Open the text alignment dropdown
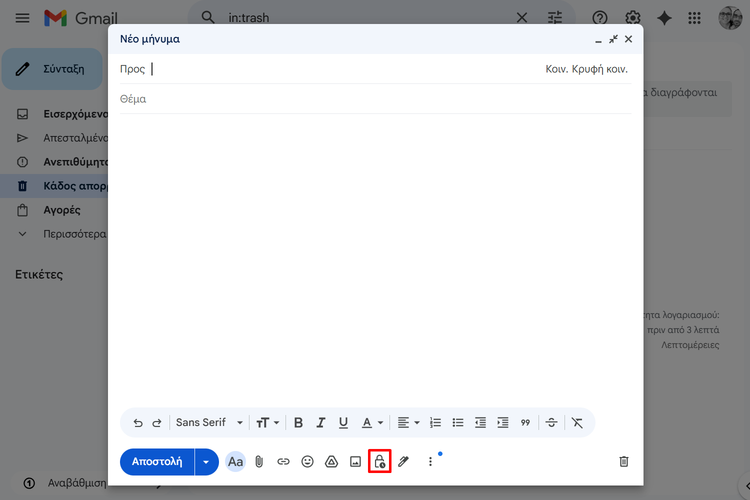Image resolution: width=750 pixels, height=500 pixels. [408, 423]
